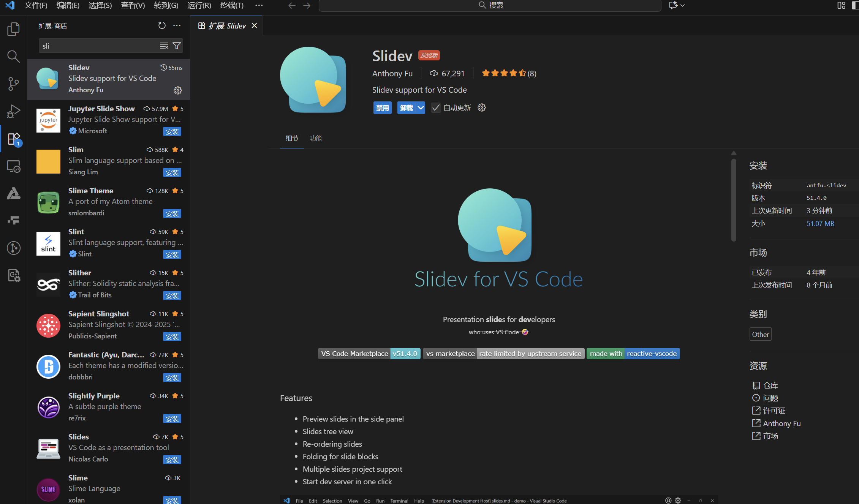Enable 自动更新 for the Slidev extension
The image size is (859, 504).
point(435,107)
